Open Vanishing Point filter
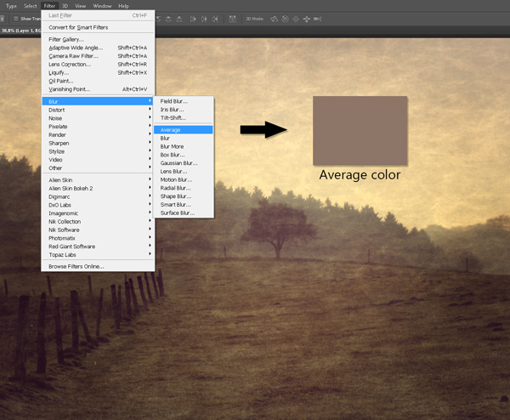 (x=98, y=89)
